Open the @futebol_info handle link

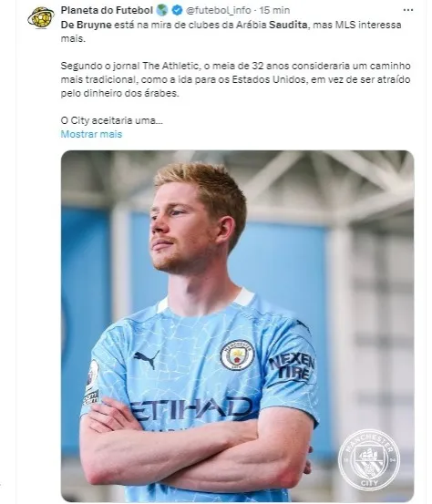[218, 10]
